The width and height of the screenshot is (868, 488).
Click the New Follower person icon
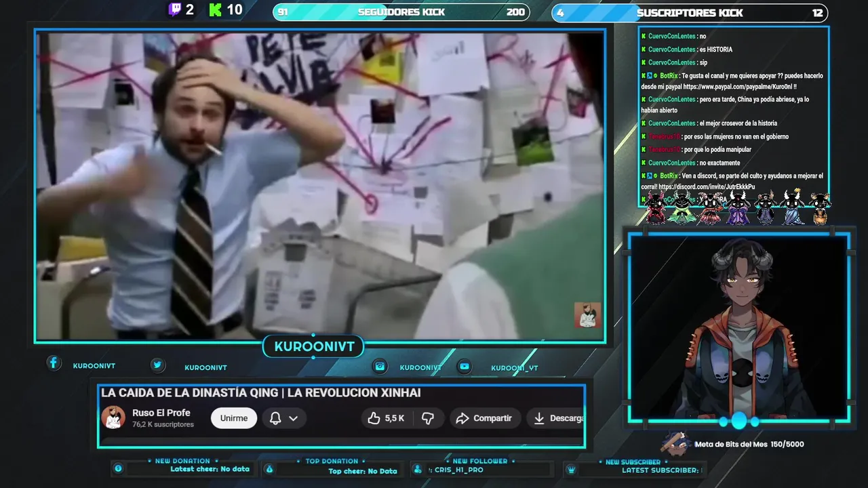[x=417, y=469]
